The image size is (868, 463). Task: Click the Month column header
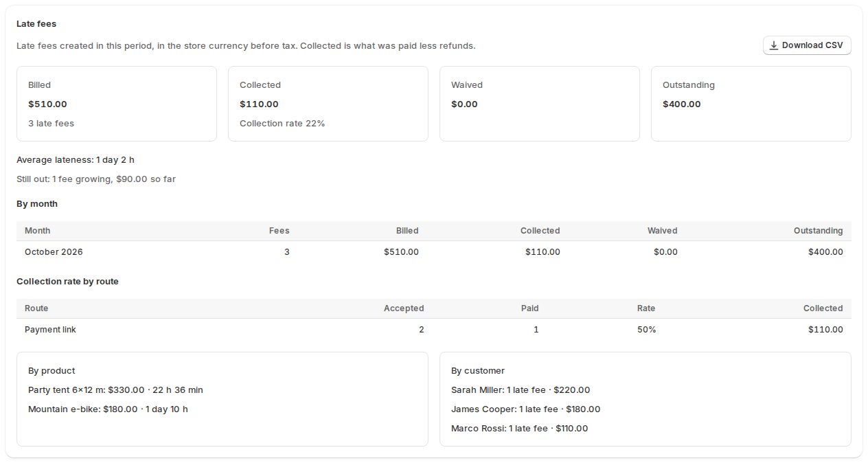tap(38, 231)
